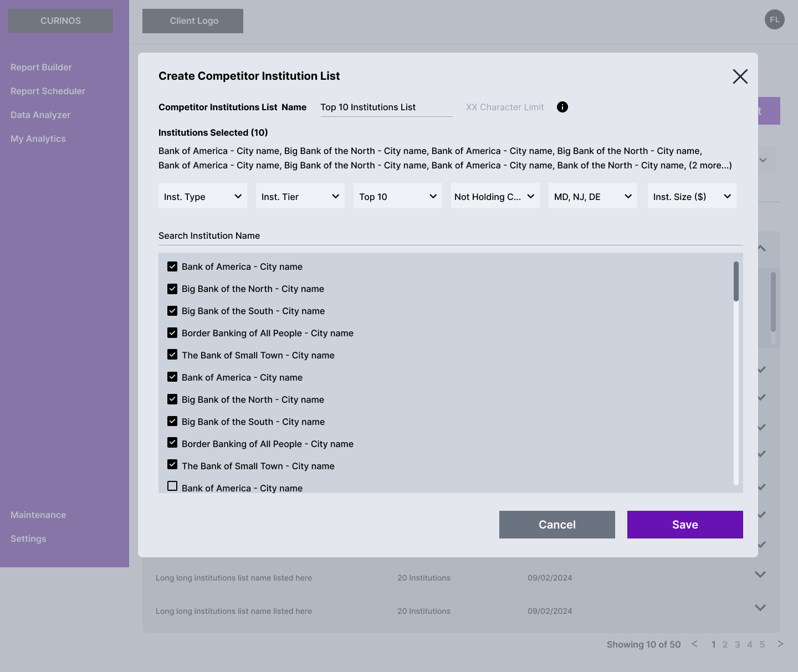Open the Inst. Type dropdown

(203, 196)
